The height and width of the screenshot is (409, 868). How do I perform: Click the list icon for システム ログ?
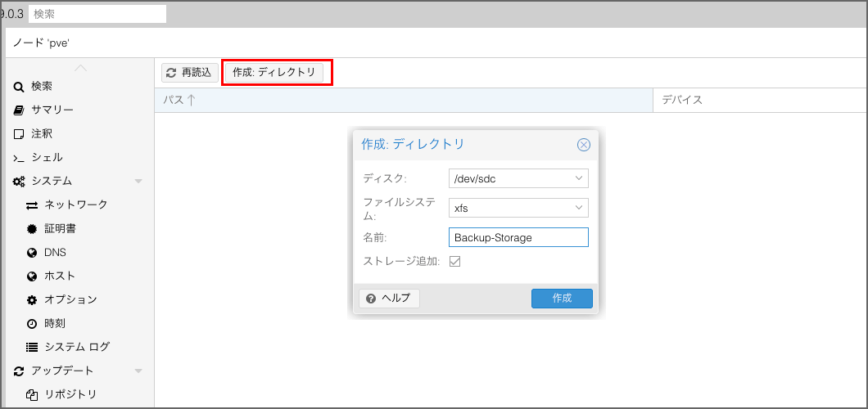click(32, 348)
